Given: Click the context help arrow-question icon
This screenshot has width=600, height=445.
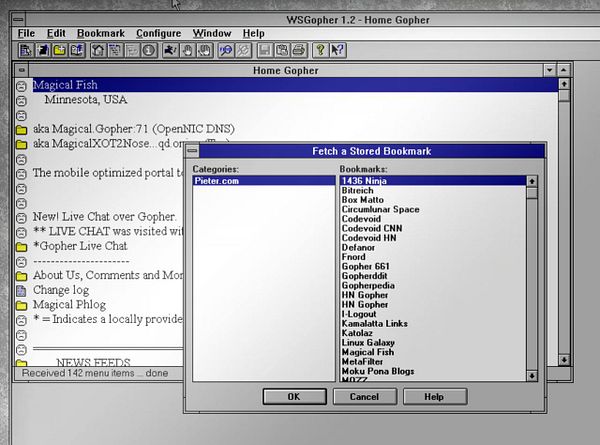Looking at the screenshot, I should pos(338,50).
